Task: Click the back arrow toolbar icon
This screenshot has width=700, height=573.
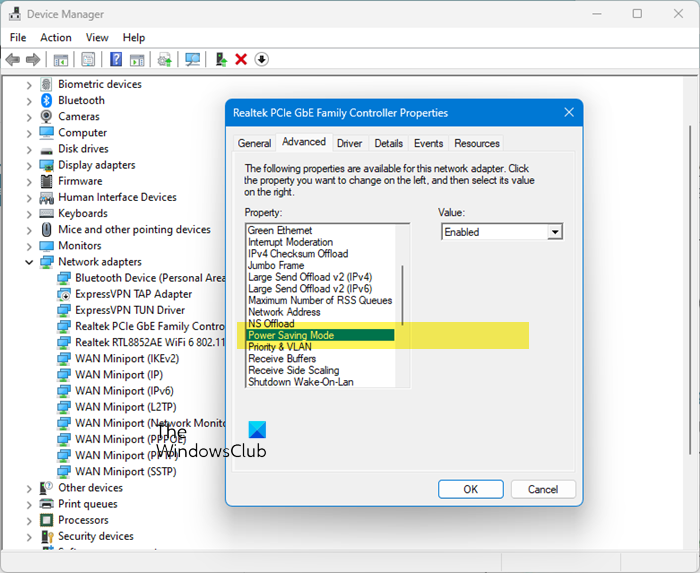Action: pos(13,60)
